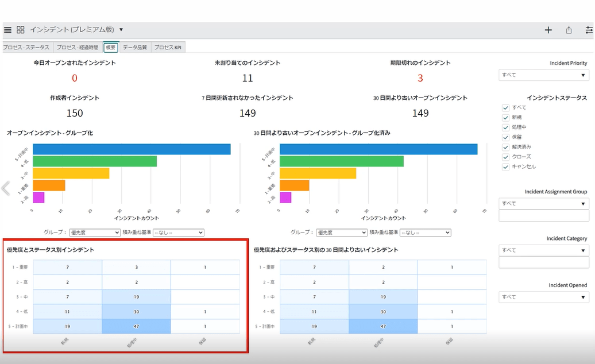The height and width of the screenshot is (364, 595).
Task: Click the share dashboard icon
Action: (569, 30)
